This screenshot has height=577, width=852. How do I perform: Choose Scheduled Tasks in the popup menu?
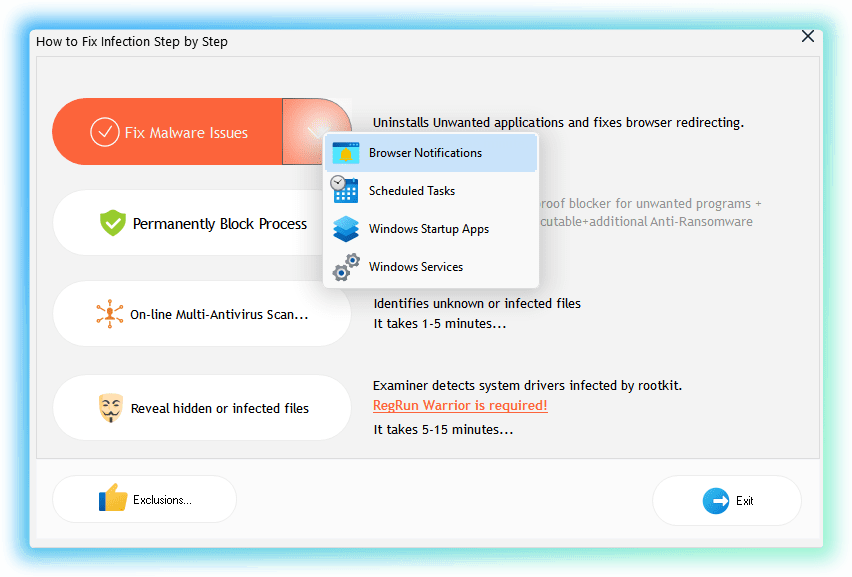(412, 191)
